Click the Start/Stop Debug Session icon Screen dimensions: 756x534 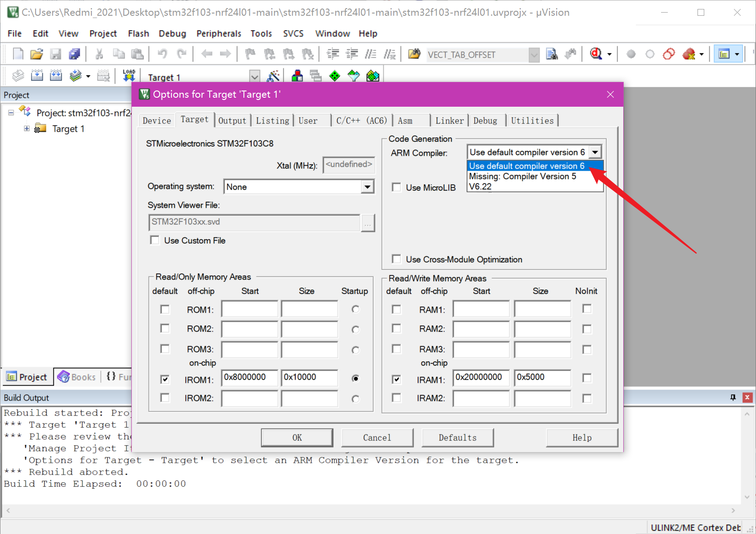point(596,54)
